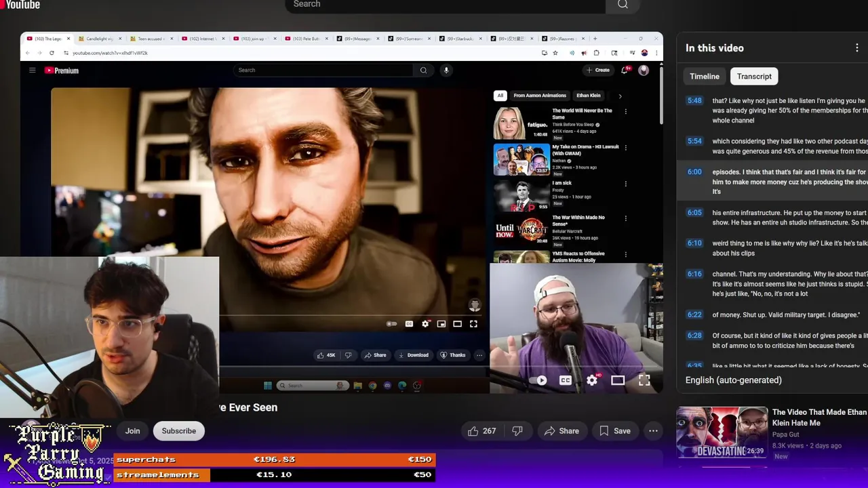This screenshot has width=868, height=488.
Task: Start voice search with the microphone icon
Action: 446,70
